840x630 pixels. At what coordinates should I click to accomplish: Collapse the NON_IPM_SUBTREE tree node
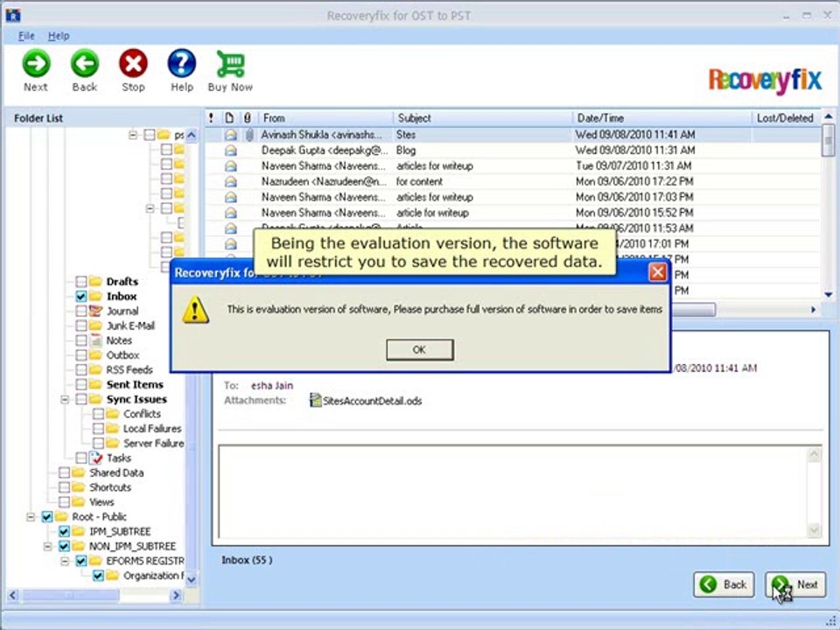pyautogui.click(x=47, y=546)
